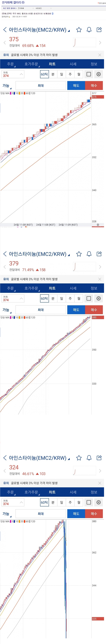This screenshot has height=644, width=106.
Task: Tap the 최대 amount field on the 375 screen
Action: tap(41, 86)
